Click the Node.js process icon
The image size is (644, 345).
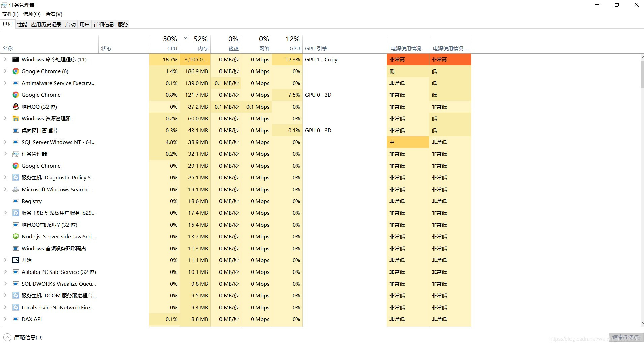tap(16, 236)
